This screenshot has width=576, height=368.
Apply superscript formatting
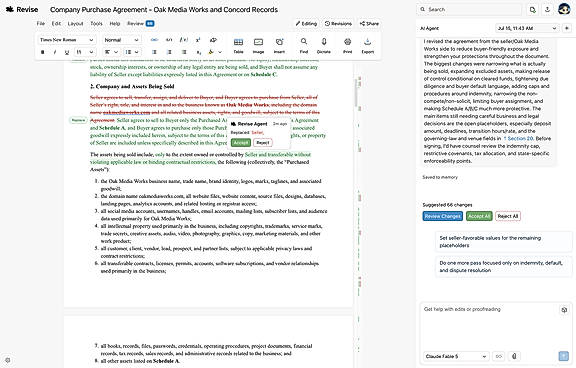coord(198,40)
